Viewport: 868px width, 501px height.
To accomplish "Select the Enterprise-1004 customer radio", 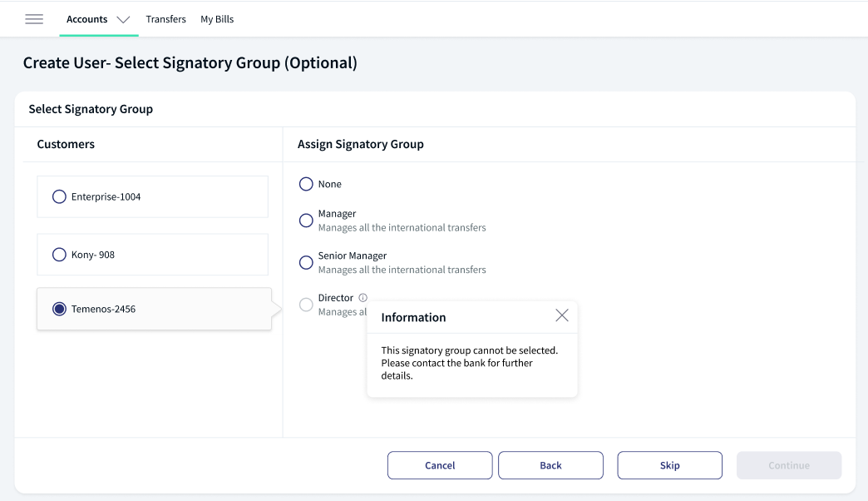I will 59,196.
